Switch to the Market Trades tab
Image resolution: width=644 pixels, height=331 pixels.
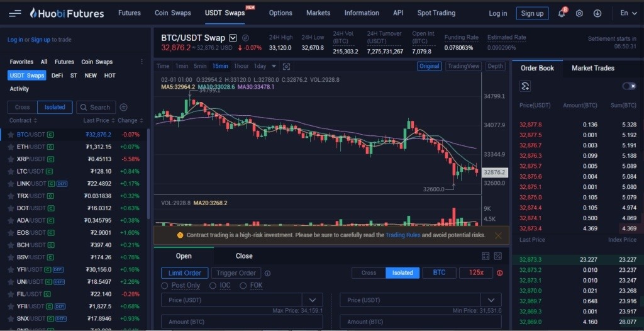[593, 68]
